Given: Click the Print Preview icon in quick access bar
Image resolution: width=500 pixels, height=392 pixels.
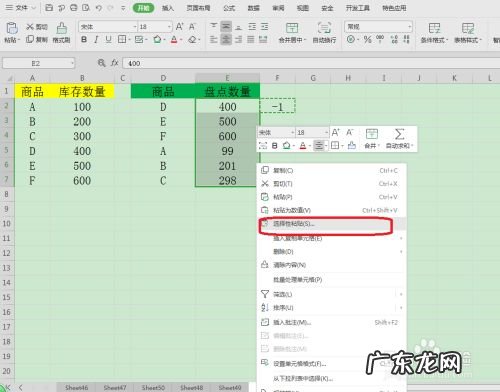Looking at the screenshot, I should point(86,8).
